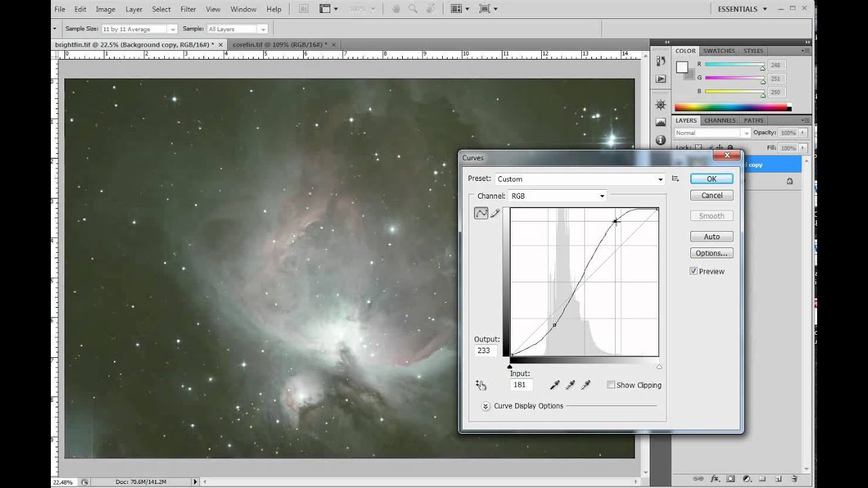The image size is (868, 488).
Task: Open the Histogram panel icon
Action: pyautogui.click(x=660, y=123)
